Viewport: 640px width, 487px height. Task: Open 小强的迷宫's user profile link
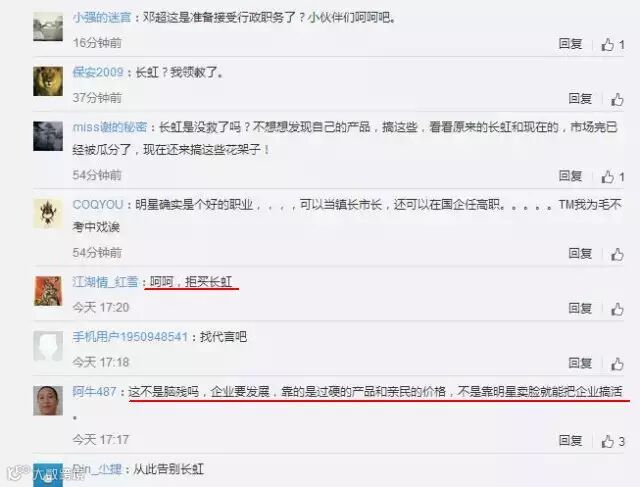[x=102, y=18]
